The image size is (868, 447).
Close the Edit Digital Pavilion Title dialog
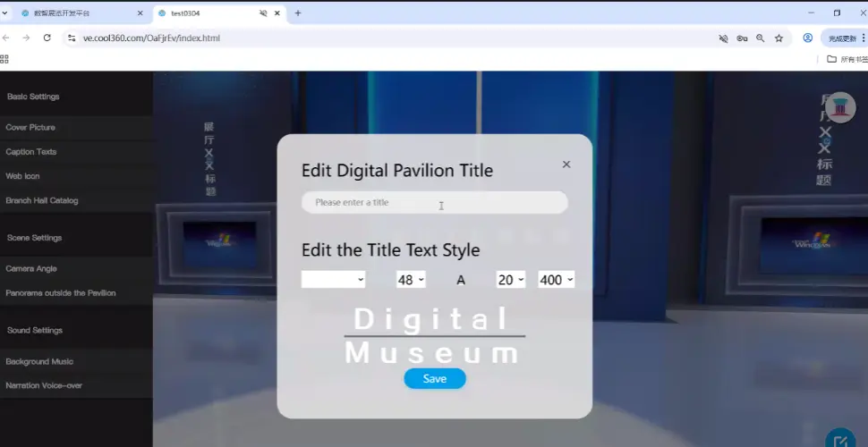click(566, 164)
